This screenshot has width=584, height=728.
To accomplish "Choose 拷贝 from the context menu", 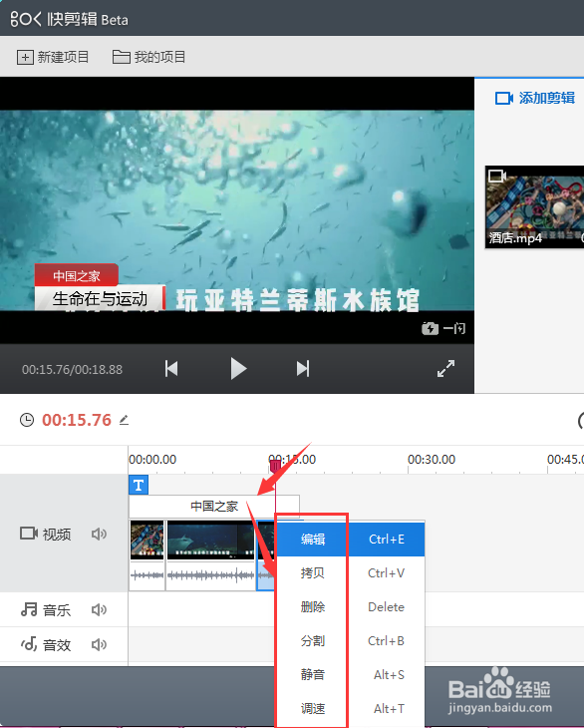I will pos(350,573).
